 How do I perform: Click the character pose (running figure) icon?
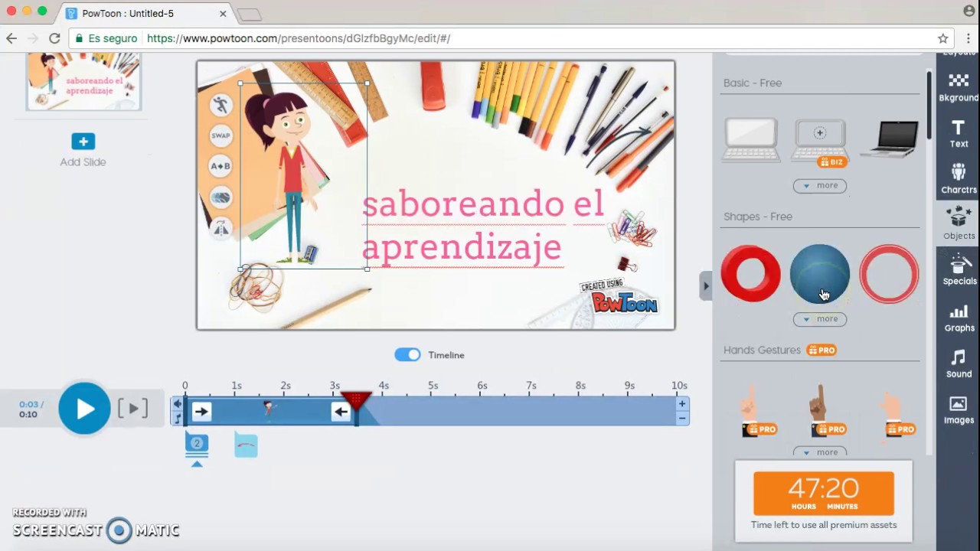coord(220,105)
